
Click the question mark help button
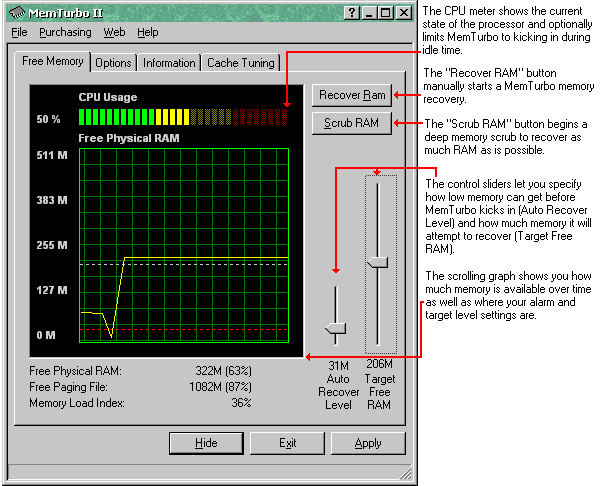[x=352, y=13]
